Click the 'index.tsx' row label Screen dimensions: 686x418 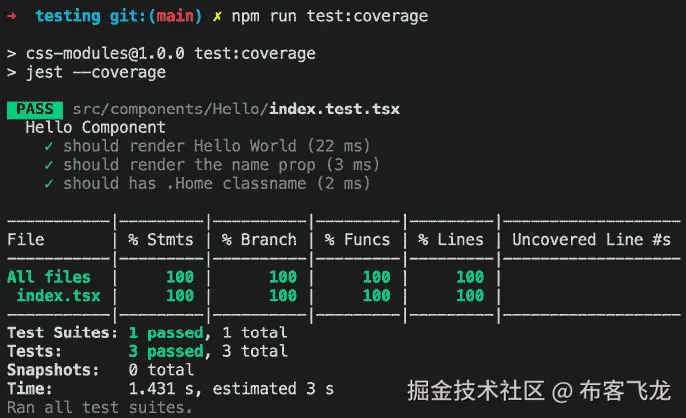[x=58, y=296]
